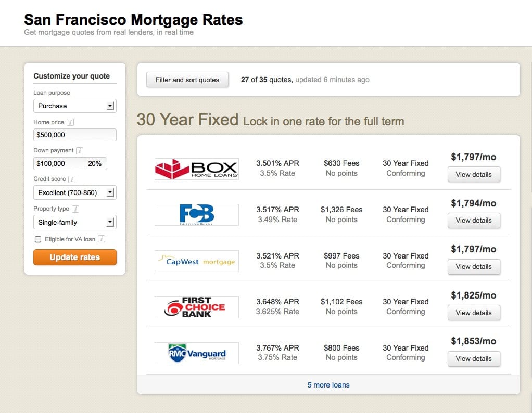
Task: Enable the Eligible for VA loan checkbox
Action: pos(38,239)
